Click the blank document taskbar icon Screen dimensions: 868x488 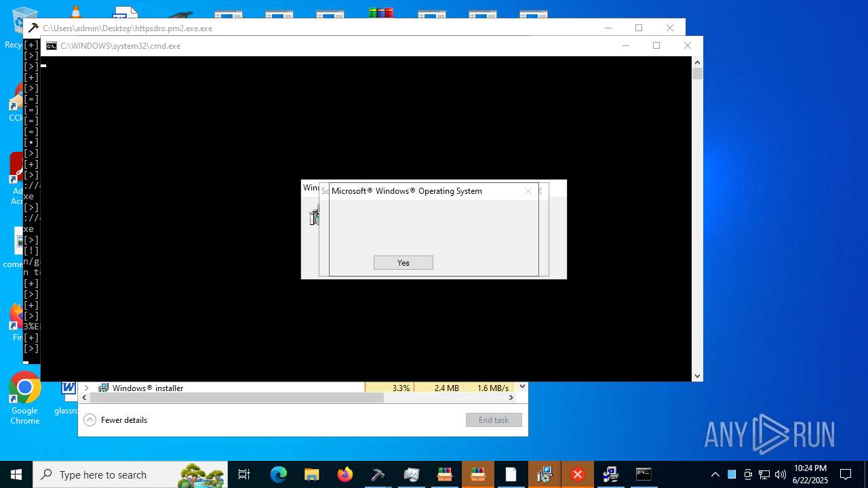point(511,474)
